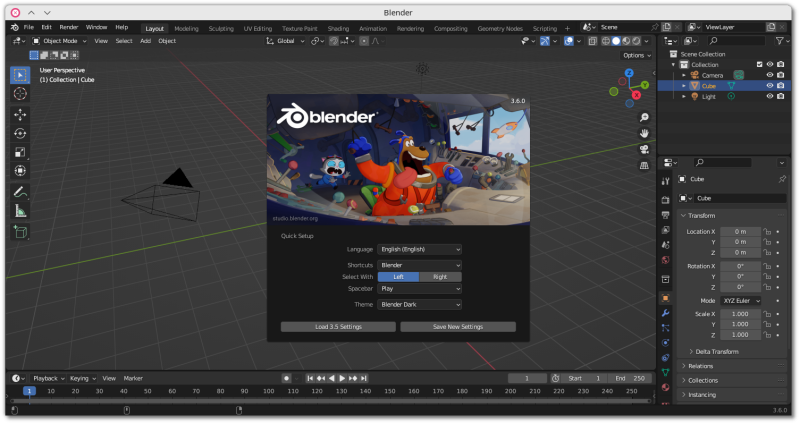The height and width of the screenshot is (424, 800).
Task: Toggle Collection exclude checkbox
Action: pyautogui.click(x=759, y=65)
